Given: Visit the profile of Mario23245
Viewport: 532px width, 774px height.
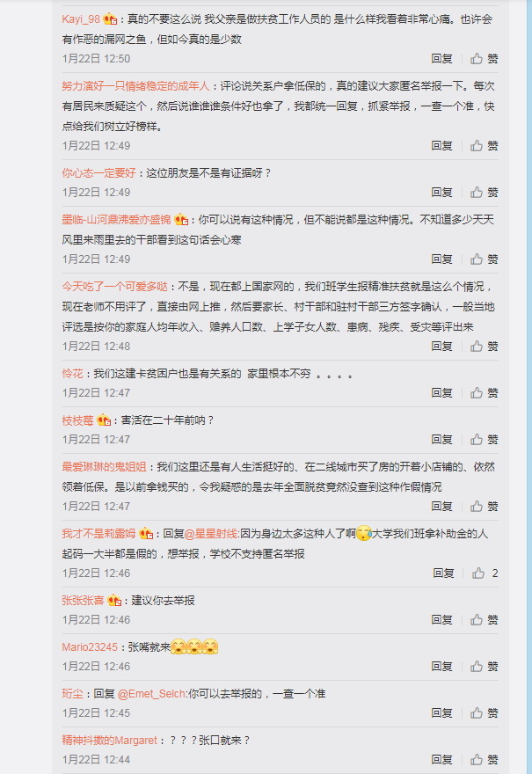Looking at the screenshot, I should click(x=90, y=646).
